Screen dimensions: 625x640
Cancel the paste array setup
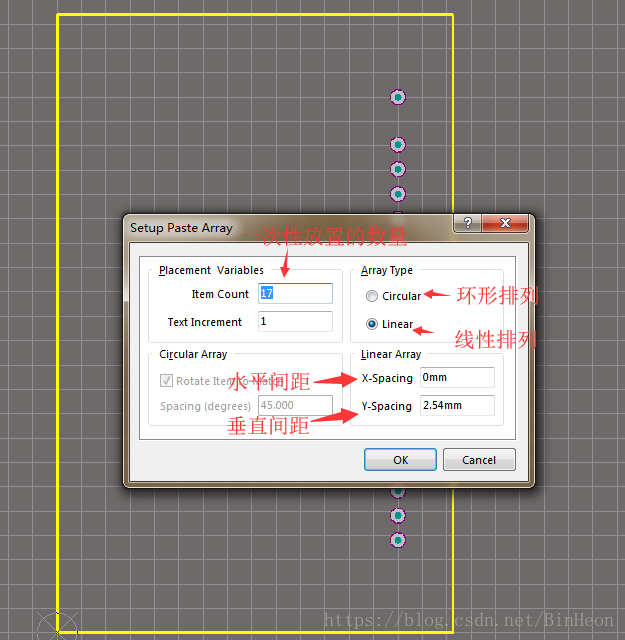pyautogui.click(x=479, y=460)
